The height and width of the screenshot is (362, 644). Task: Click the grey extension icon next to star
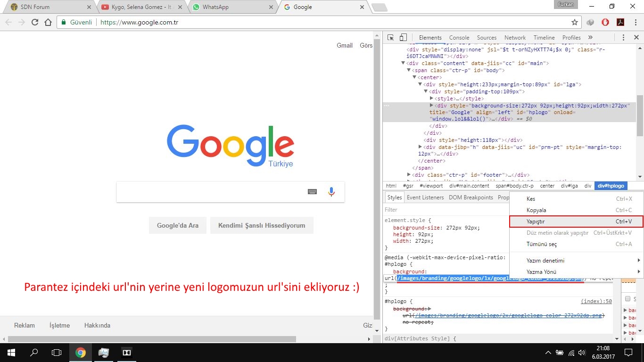coord(590,22)
